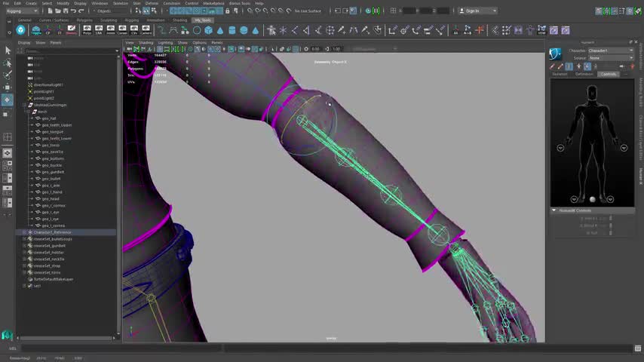Select geo_head in the Outliner
This screenshot has height=362, width=644.
coord(51,198)
